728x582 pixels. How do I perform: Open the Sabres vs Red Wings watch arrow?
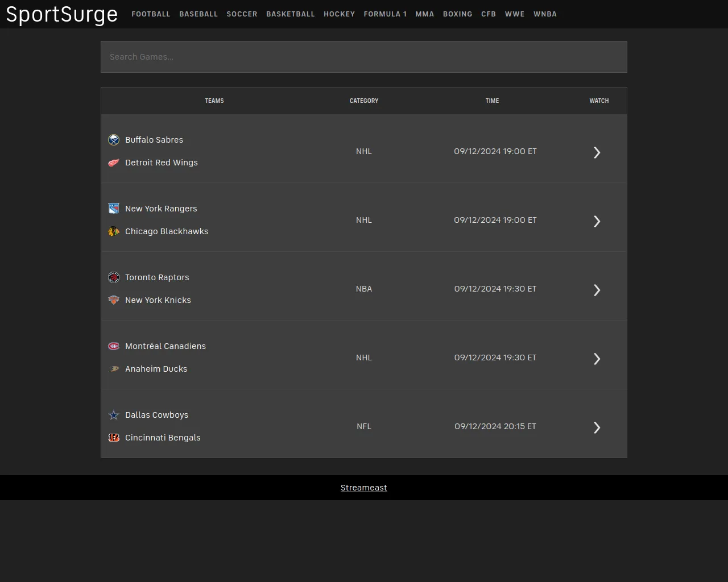coord(597,152)
